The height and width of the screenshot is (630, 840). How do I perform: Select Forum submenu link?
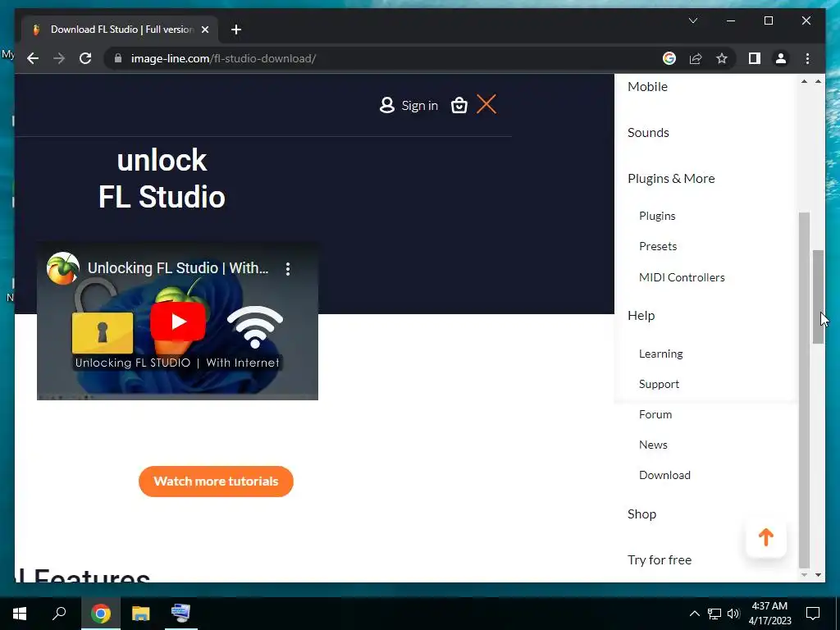[x=655, y=414]
